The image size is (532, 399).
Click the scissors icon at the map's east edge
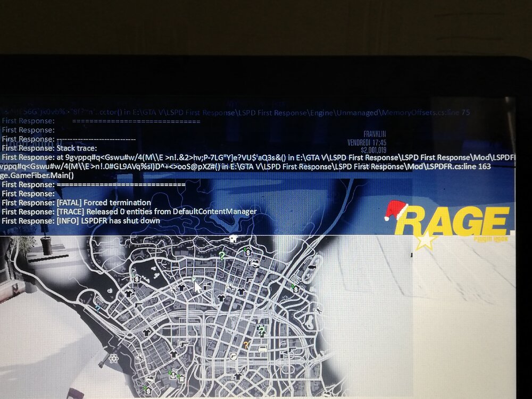(318, 310)
